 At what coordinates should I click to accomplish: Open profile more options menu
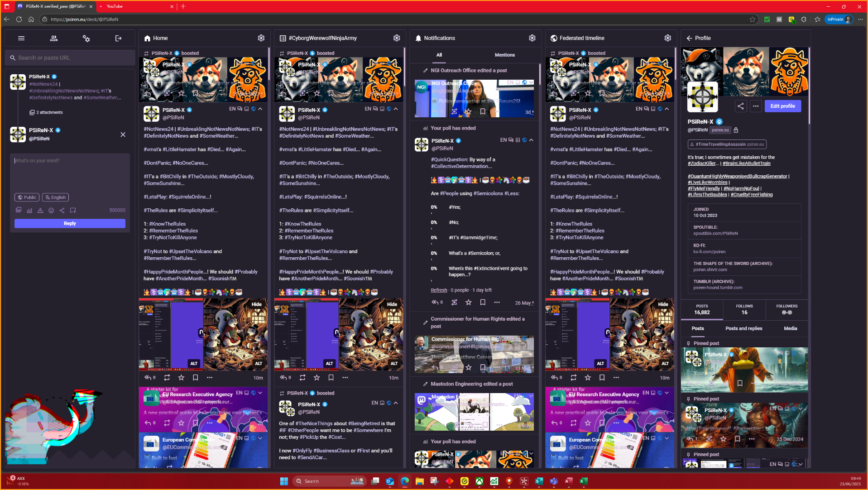coord(756,106)
